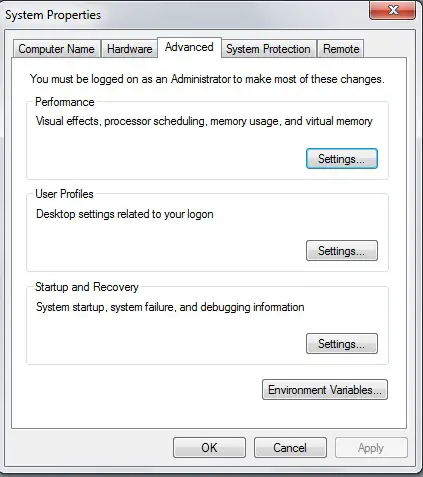Open the Hardware tab
The width and height of the screenshot is (423, 477).
click(x=129, y=49)
